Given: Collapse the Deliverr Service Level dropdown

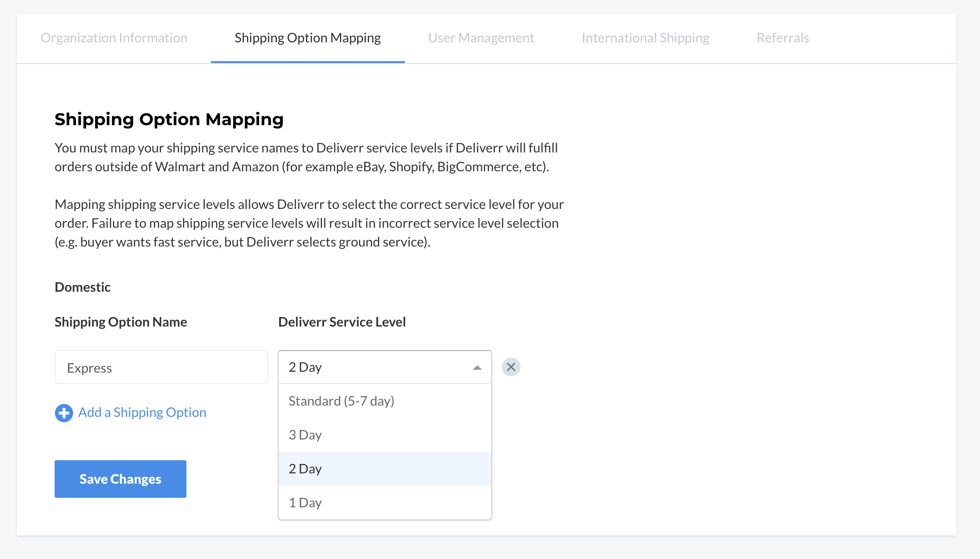Looking at the screenshot, I should tap(385, 367).
